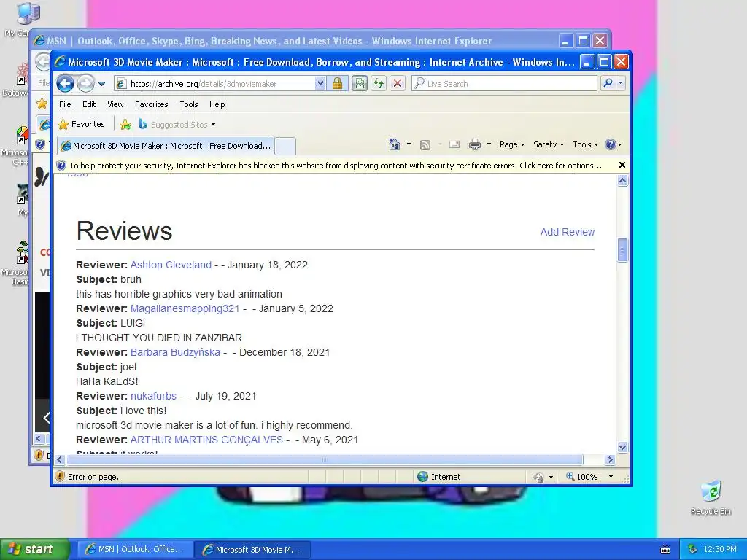Stop loading with the red X icon
Viewport: 747px width, 560px height.
(x=398, y=84)
